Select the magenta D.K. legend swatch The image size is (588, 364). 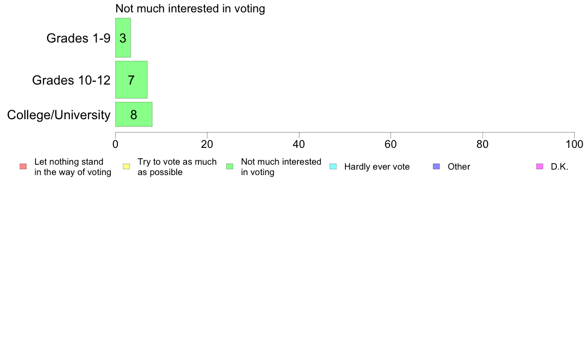pyautogui.click(x=539, y=167)
